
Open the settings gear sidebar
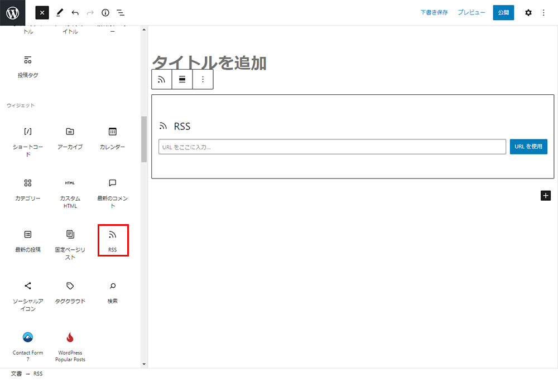click(528, 12)
